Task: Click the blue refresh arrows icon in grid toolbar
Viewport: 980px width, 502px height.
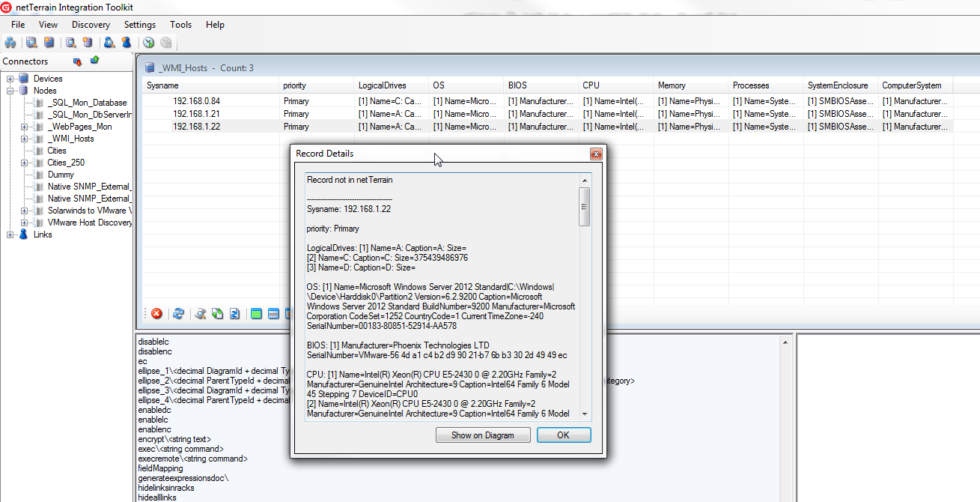Action: point(178,314)
